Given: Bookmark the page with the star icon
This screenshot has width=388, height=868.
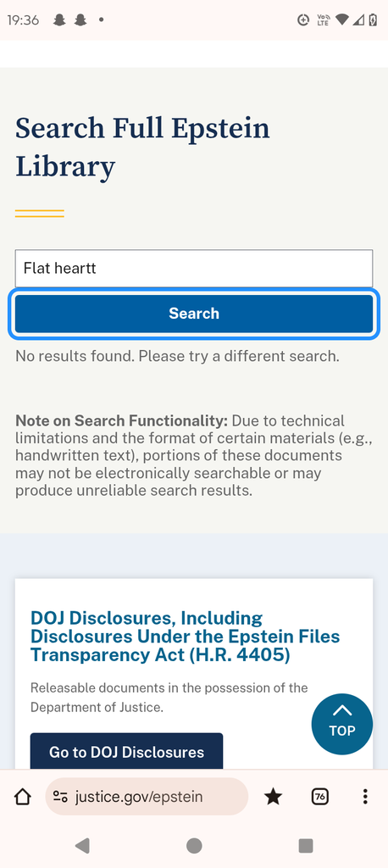Looking at the screenshot, I should click(x=273, y=797).
